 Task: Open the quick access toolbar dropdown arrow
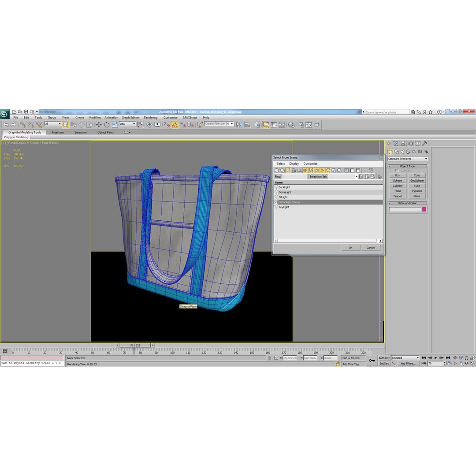coord(37,112)
